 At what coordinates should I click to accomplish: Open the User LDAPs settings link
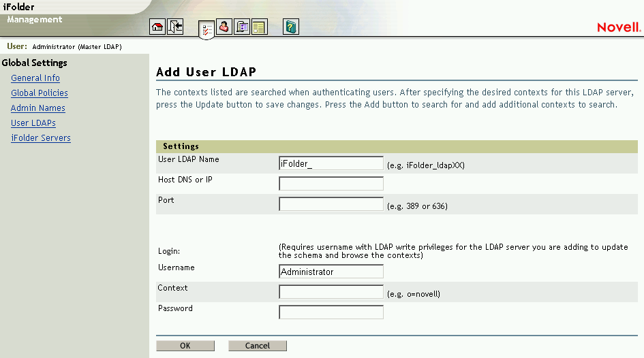tap(33, 123)
